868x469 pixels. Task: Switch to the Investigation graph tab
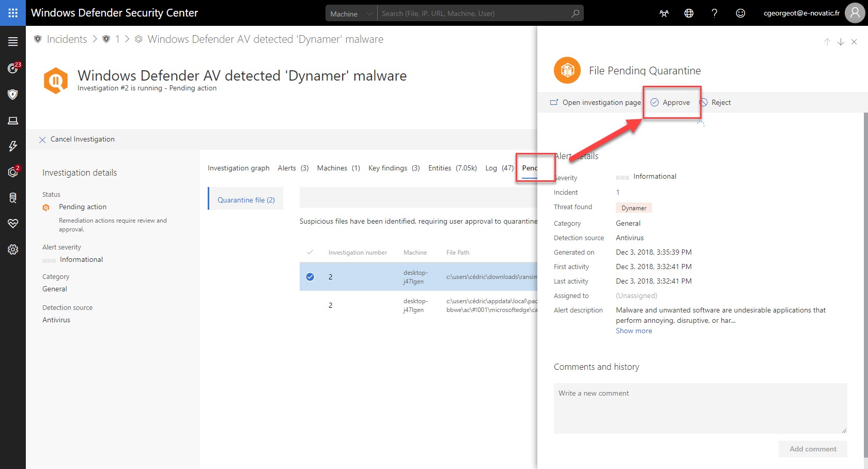click(x=239, y=168)
